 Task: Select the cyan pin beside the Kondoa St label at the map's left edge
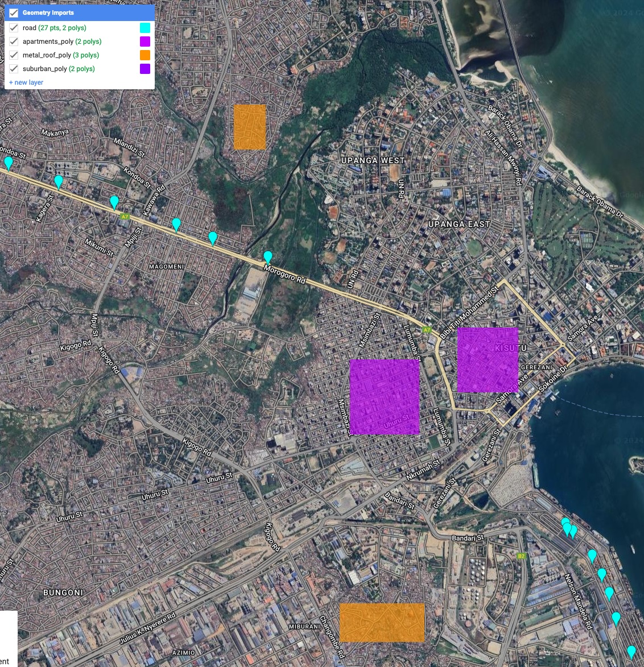coord(8,163)
